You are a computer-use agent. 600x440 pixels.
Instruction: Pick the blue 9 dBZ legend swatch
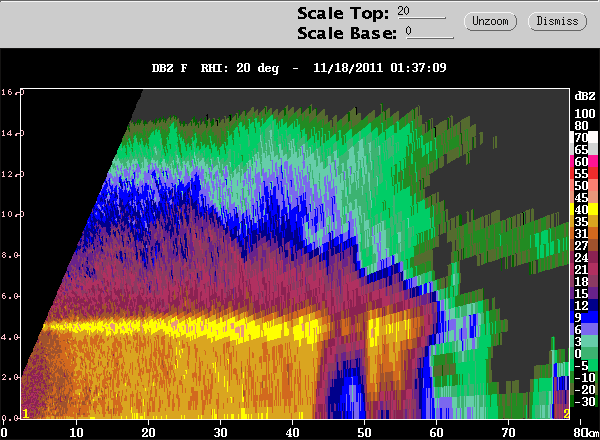point(584,317)
